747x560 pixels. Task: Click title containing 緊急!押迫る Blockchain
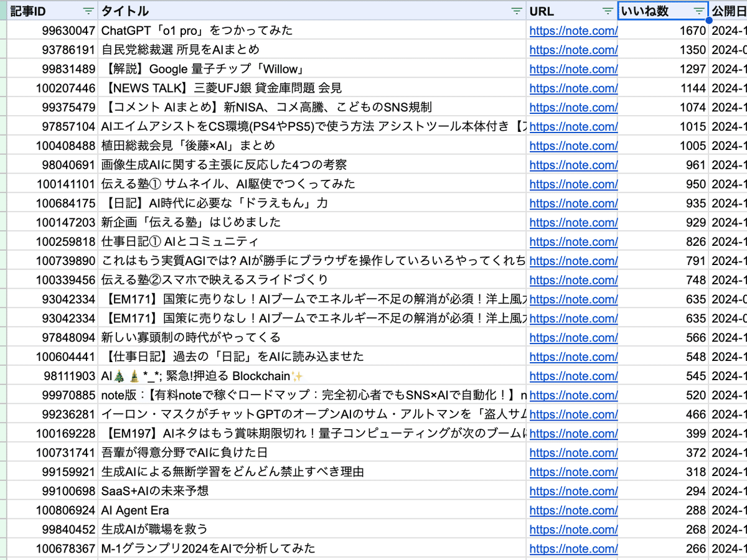coord(202,376)
